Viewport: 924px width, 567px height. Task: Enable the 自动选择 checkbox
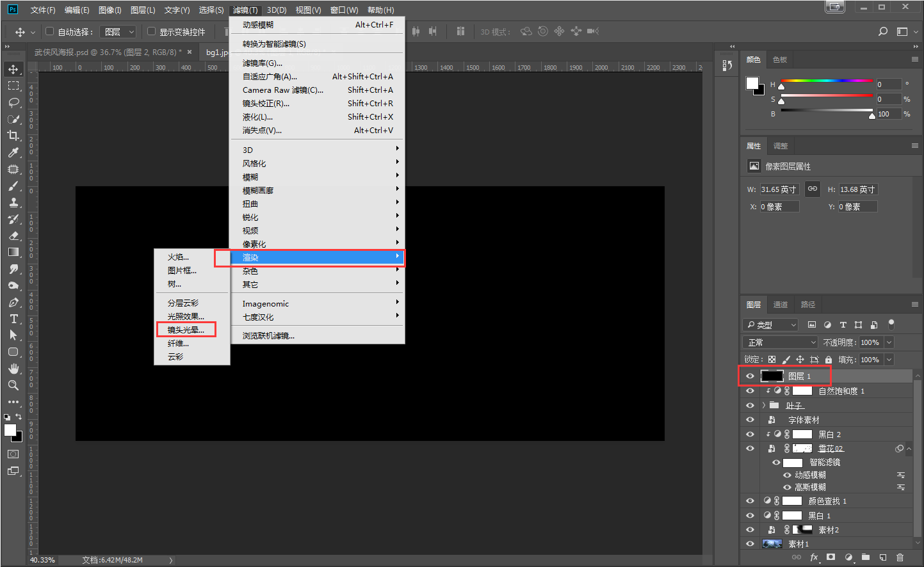(49, 31)
